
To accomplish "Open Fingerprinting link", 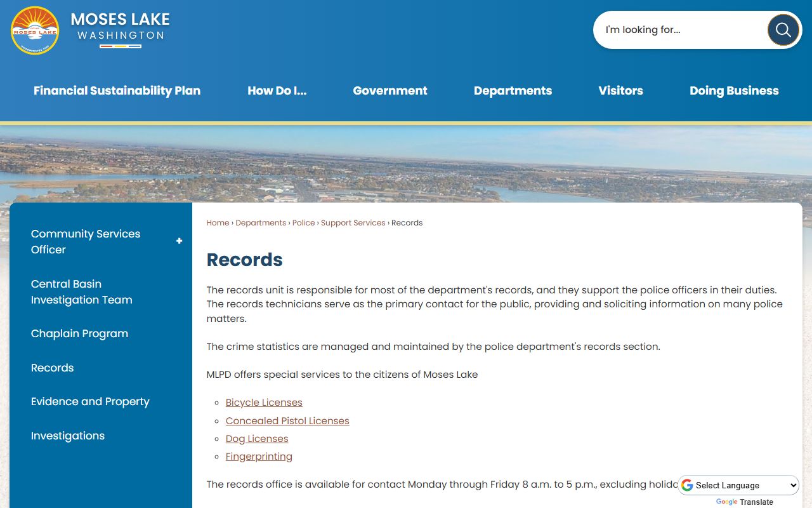I will click(x=259, y=457).
